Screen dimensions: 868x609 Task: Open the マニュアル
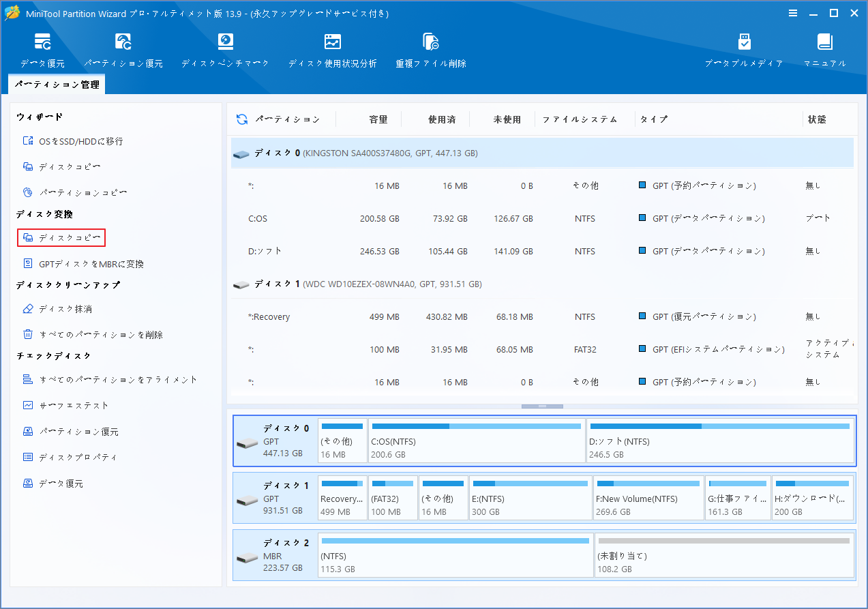pyautogui.click(x=825, y=50)
